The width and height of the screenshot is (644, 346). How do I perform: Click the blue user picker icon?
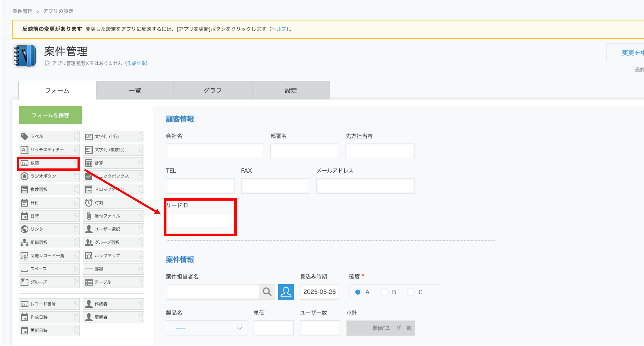click(x=286, y=292)
